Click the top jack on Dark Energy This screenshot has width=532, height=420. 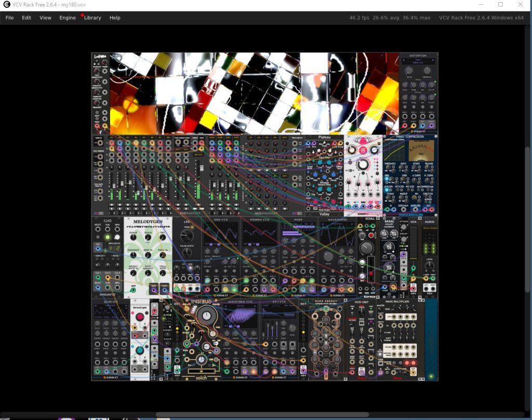[x=326, y=309]
